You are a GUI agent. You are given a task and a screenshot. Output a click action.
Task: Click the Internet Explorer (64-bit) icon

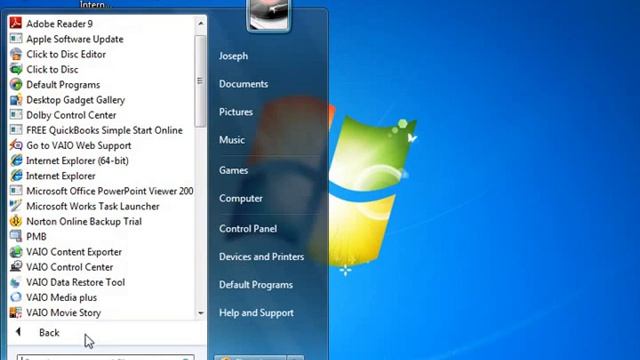point(16,160)
